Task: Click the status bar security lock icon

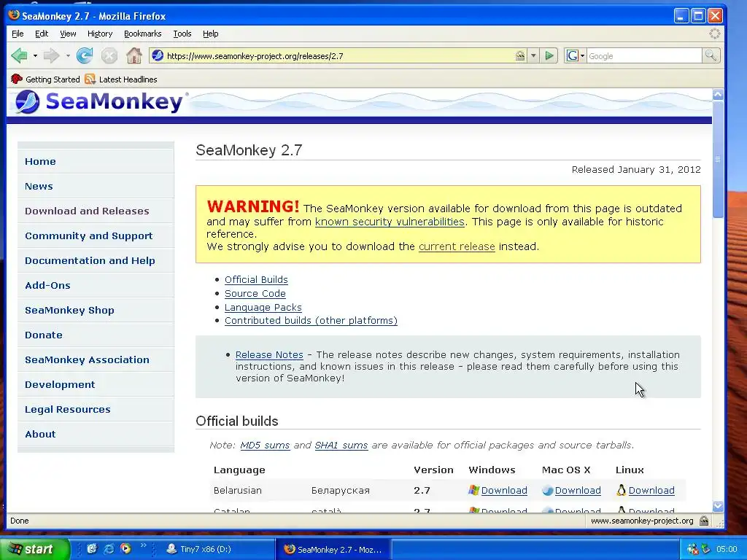Action: 704,521
